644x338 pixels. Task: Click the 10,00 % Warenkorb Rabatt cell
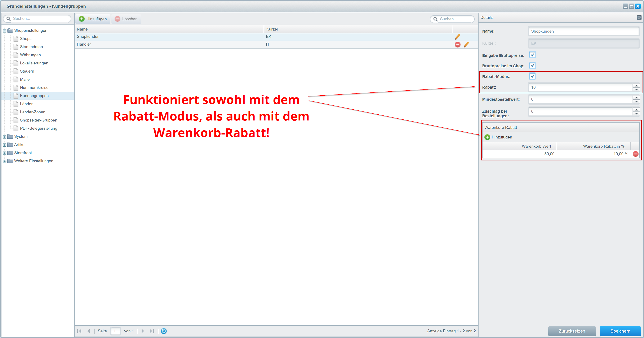[x=594, y=154]
